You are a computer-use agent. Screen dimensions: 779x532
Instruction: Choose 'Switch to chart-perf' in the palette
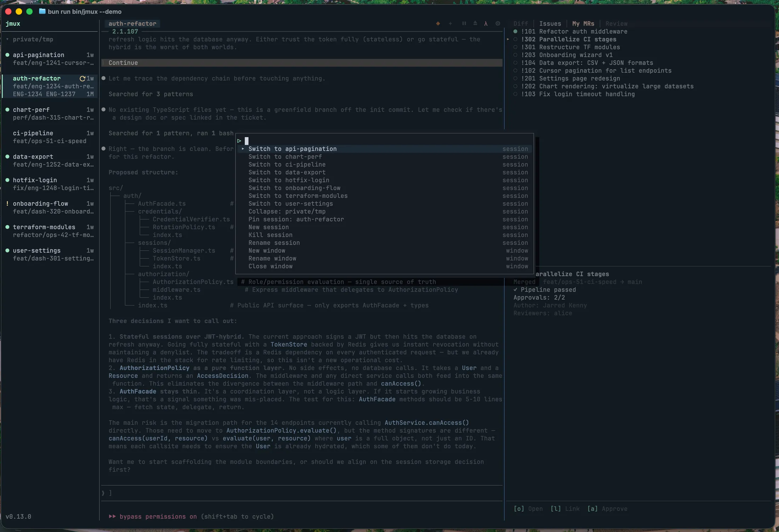pyautogui.click(x=384, y=157)
